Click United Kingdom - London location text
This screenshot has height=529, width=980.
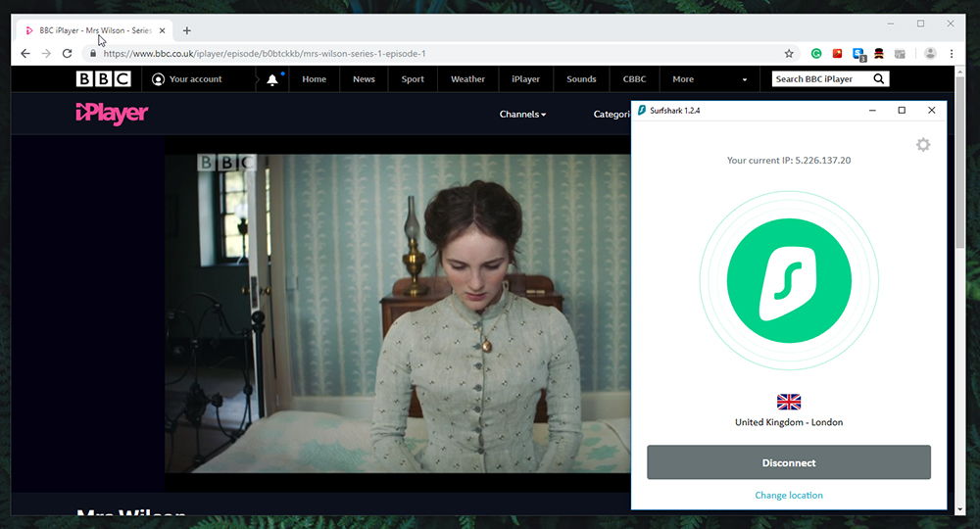[x=789, y=422]
